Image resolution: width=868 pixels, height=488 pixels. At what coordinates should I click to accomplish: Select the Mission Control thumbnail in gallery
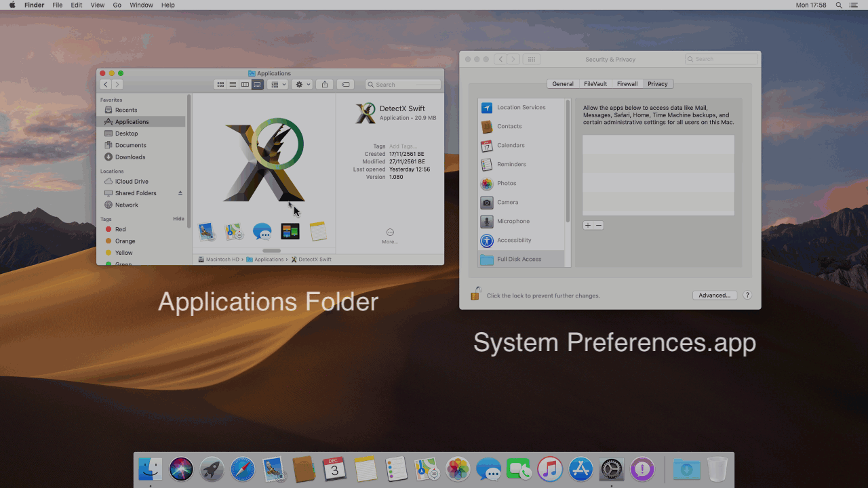point(290,231)
